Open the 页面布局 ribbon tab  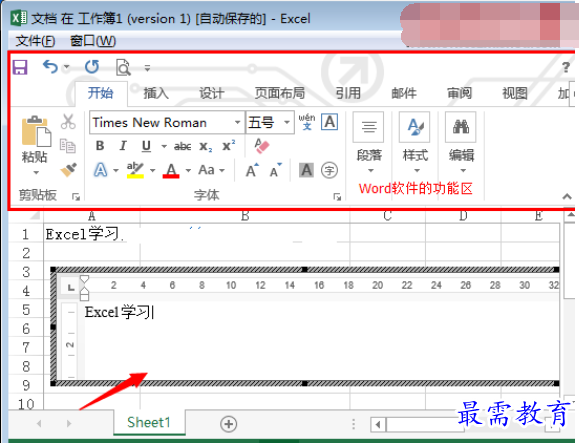click(280, 93)
